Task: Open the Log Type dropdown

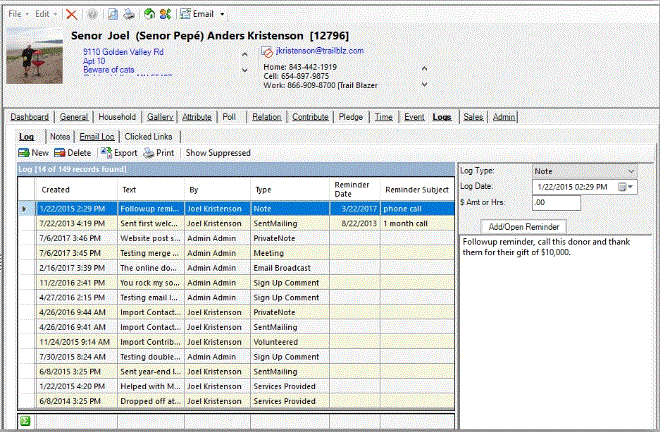Action: tap(631, 171)
